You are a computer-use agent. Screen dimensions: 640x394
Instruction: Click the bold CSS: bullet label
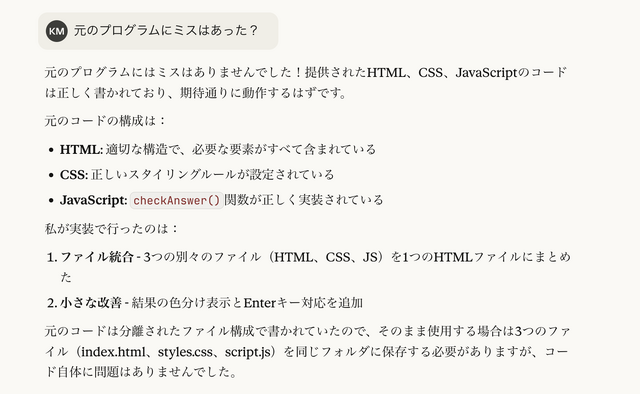[x=74, y=175]
